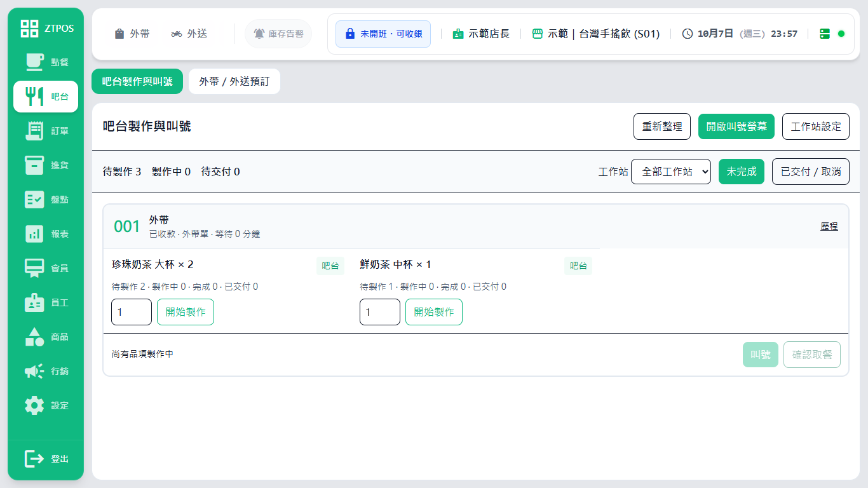Open the 員工 ID badge icon
Viewport: 868px width, 488px height.
[x=34, y=302]
